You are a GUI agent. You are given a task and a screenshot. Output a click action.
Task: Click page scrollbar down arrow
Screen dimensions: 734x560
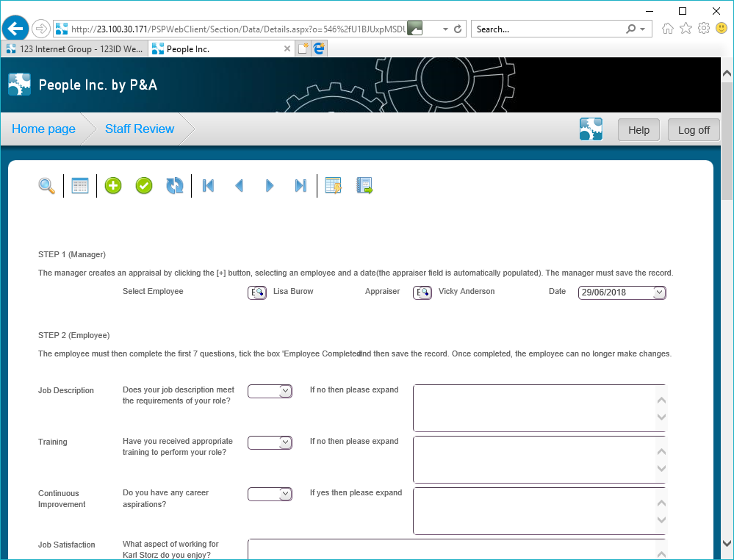point(727,544)
